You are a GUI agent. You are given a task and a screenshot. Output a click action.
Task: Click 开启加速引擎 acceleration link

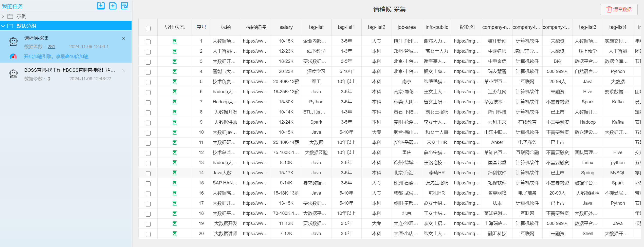56,56
